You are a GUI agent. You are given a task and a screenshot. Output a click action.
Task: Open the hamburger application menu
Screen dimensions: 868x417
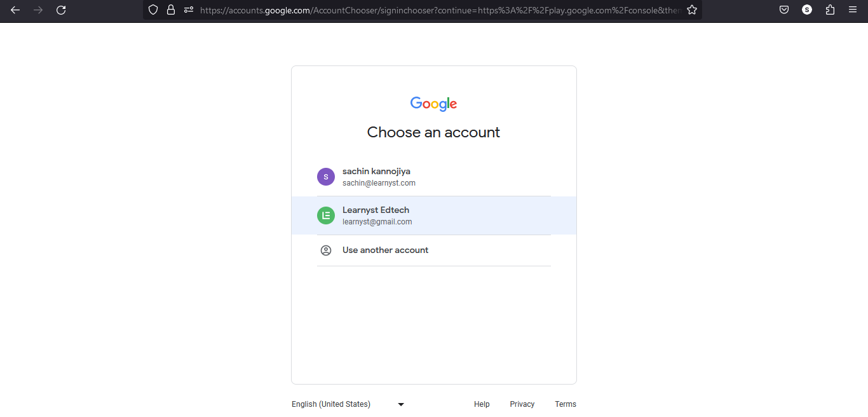[853, 10]
